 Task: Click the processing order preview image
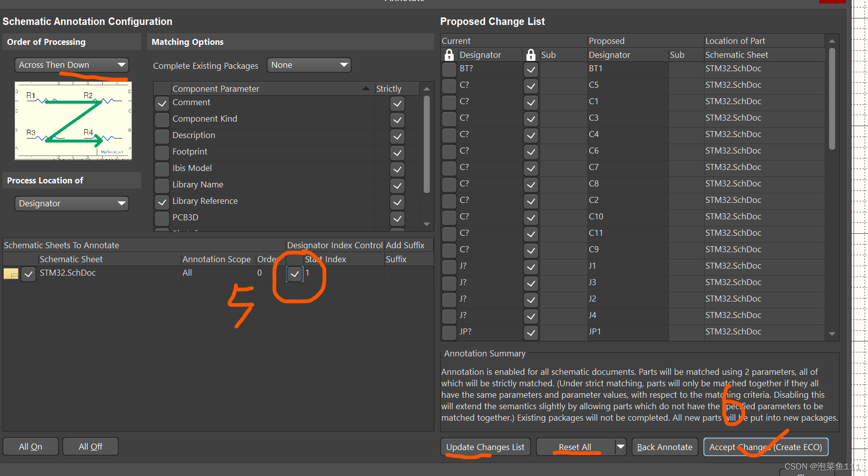click(73, 121)
